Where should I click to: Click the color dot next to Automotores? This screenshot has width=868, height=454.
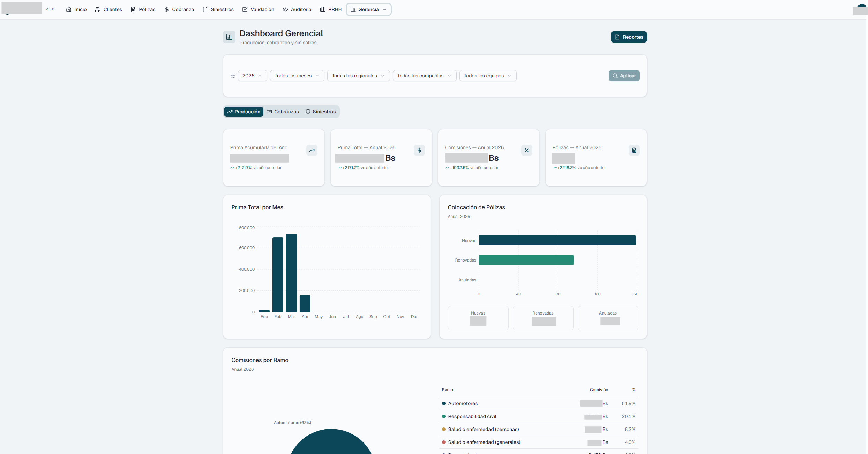pos(443,403)
